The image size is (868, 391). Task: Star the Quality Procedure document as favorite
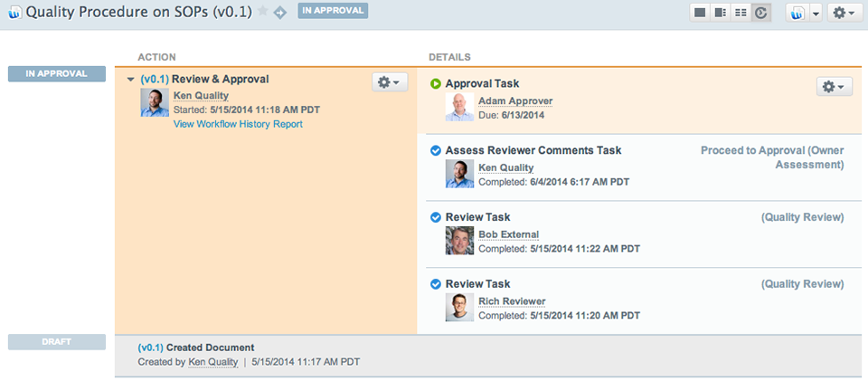pos(263,12)
